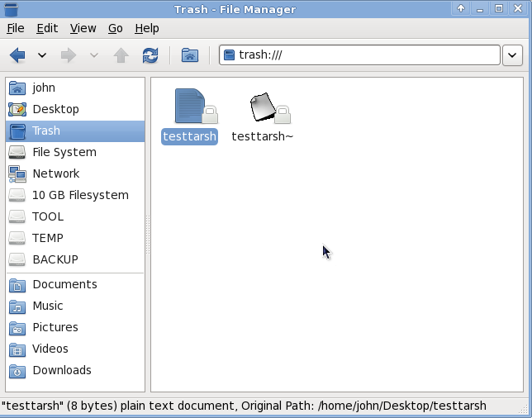This screenshot has width=532, height=418.
Task: Open File System in the sidebar
Action: pos(64,152)
